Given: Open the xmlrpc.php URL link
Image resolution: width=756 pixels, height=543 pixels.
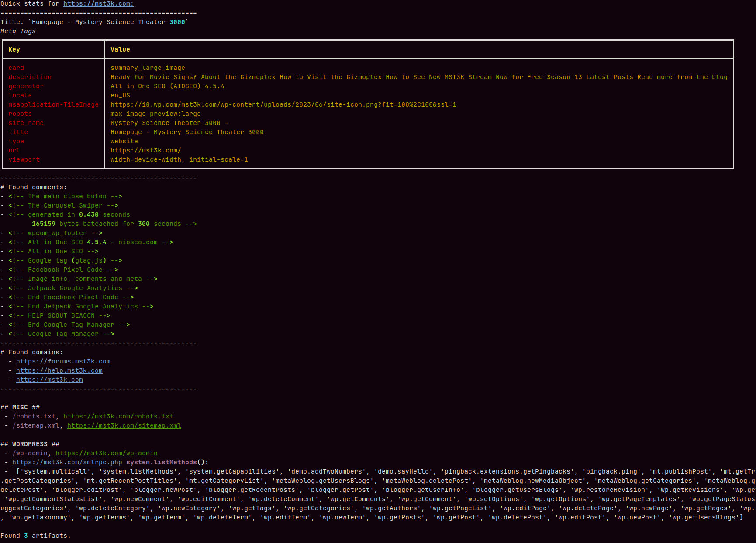Looking at the screenshot, I should (x=67, y=462).
